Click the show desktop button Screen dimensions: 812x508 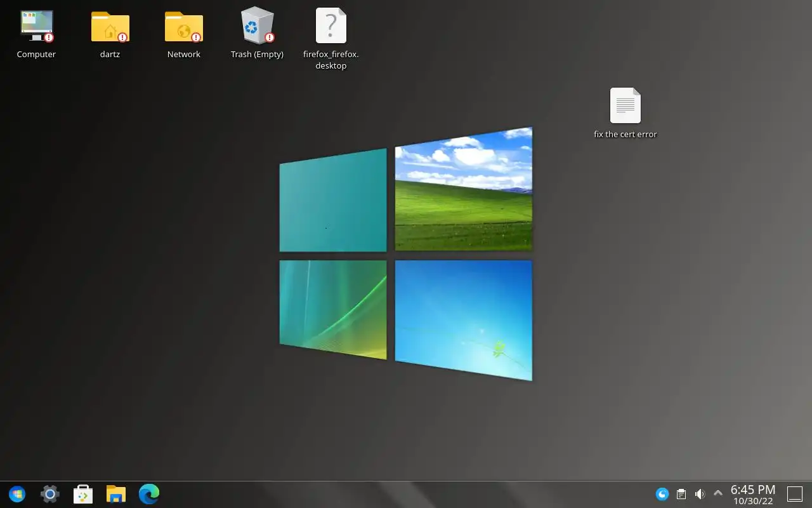click(795, 494)
